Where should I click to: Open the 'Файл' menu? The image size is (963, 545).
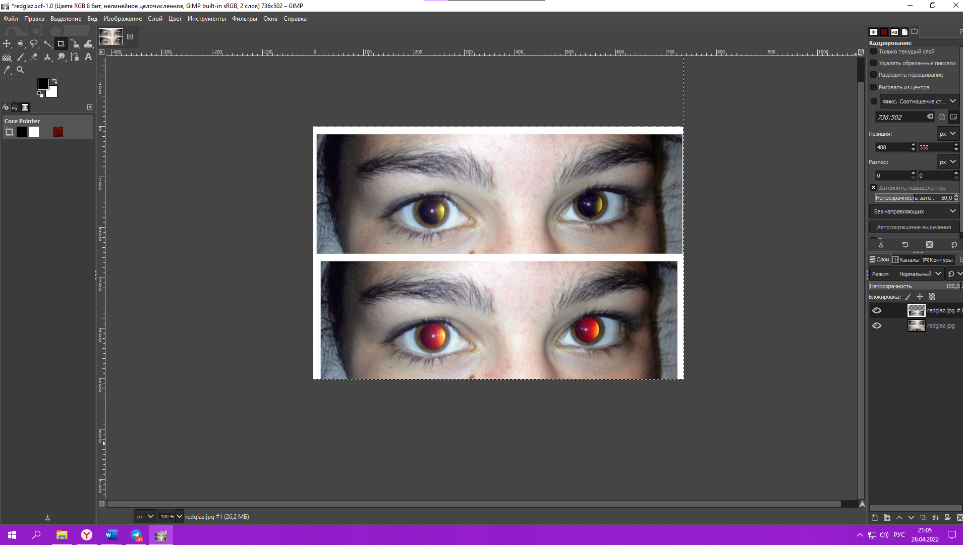tap(11, 19)
